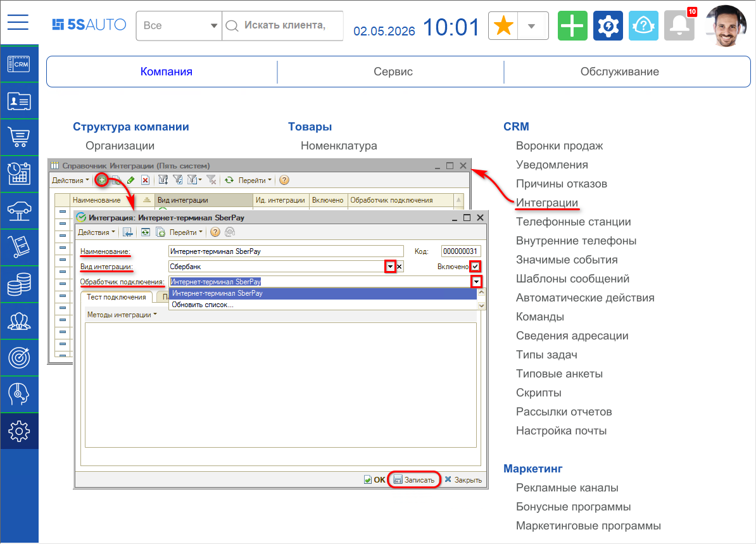Viewport: 756px width, 544px height.
Task: Open the Настройка почты link
Action: tap(561, 431)
